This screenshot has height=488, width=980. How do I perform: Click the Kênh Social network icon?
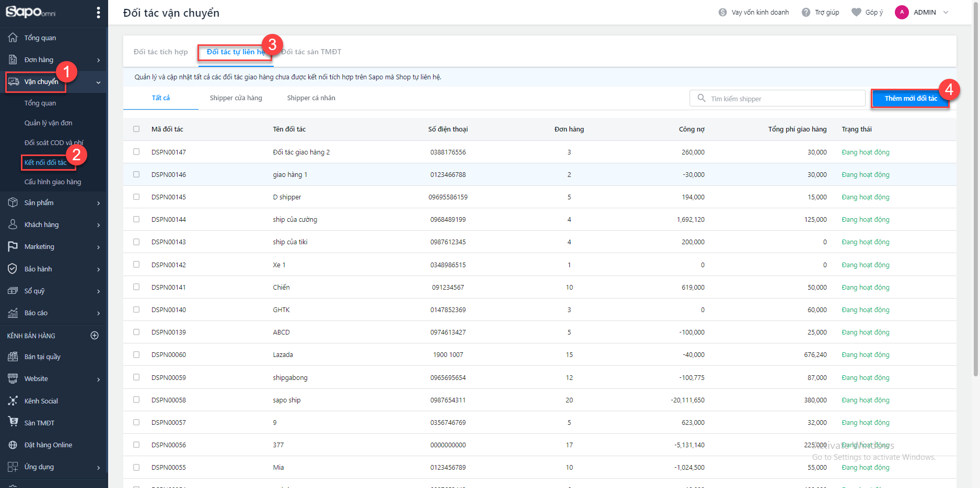point(13,401)
